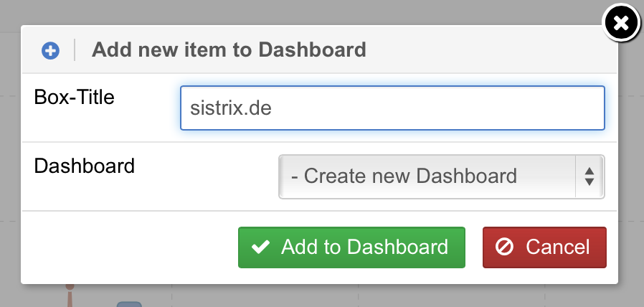Click the checkmark icon on the green button
Viewport: 644px width, 307px height.
pyautogui.click(x=261, y=247)
